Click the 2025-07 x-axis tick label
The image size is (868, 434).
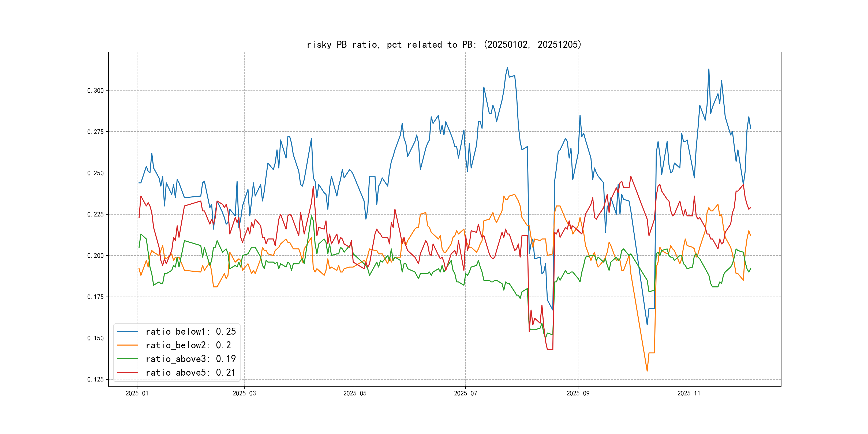[x=465, y=394]
